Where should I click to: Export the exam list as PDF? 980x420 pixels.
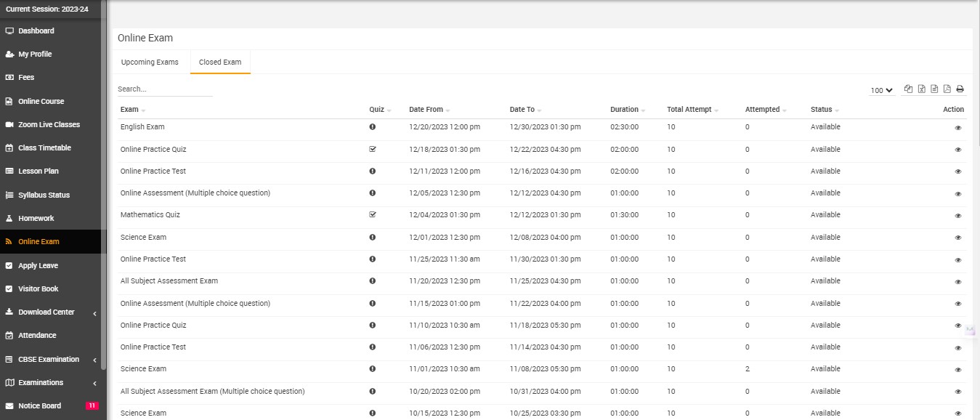click(x=947, y=89)
